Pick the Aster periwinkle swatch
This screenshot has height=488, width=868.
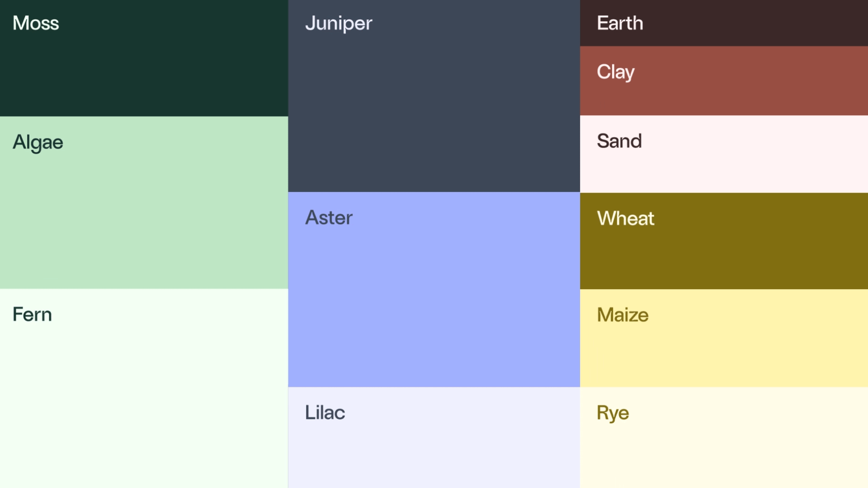point(434,289)
